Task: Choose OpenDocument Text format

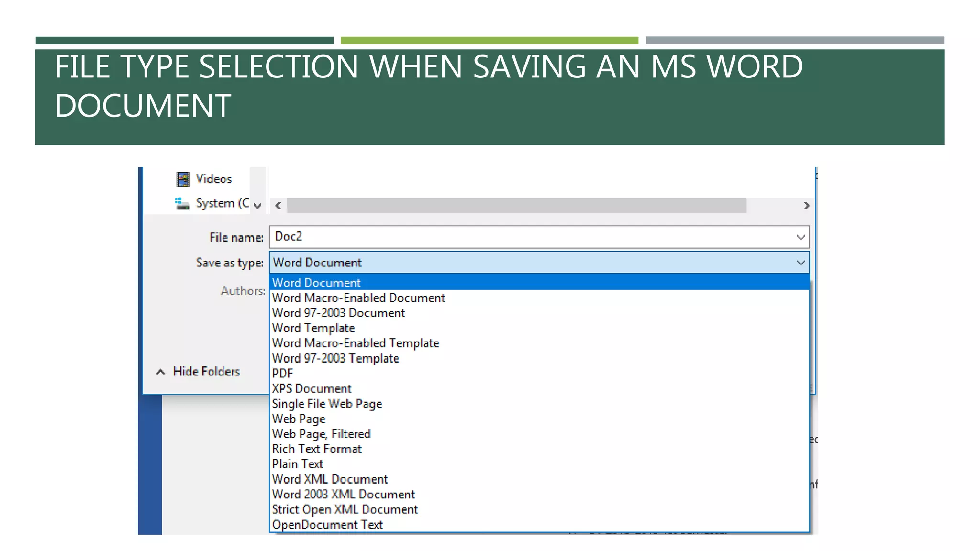Action: (539, 524)
